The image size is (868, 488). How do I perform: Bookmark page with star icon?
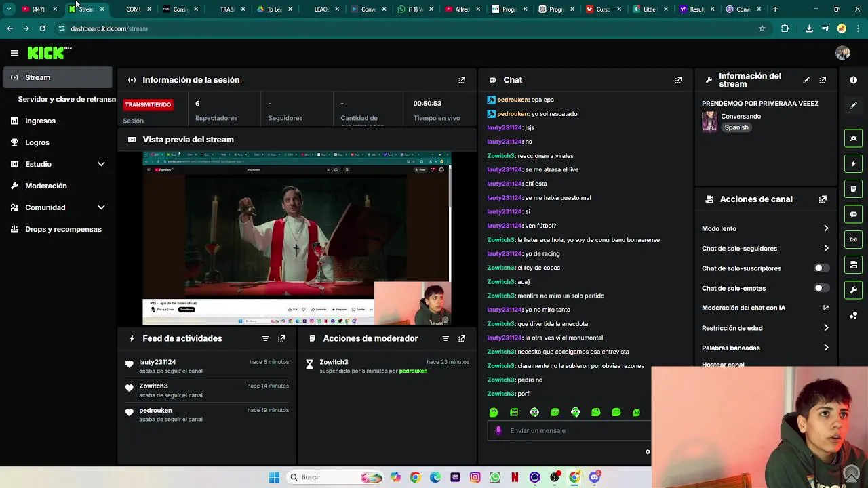pyautogui.click(x=762, y=28)
